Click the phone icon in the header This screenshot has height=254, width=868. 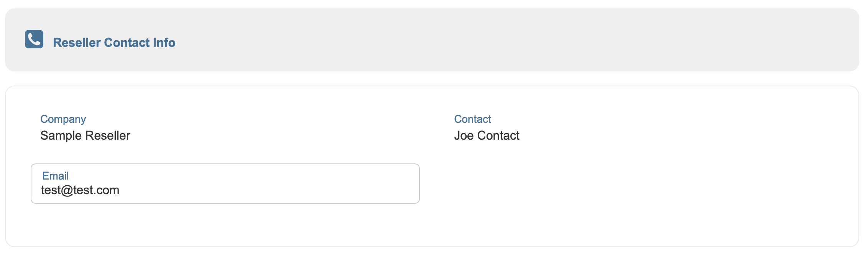click(x=34, y=39)
